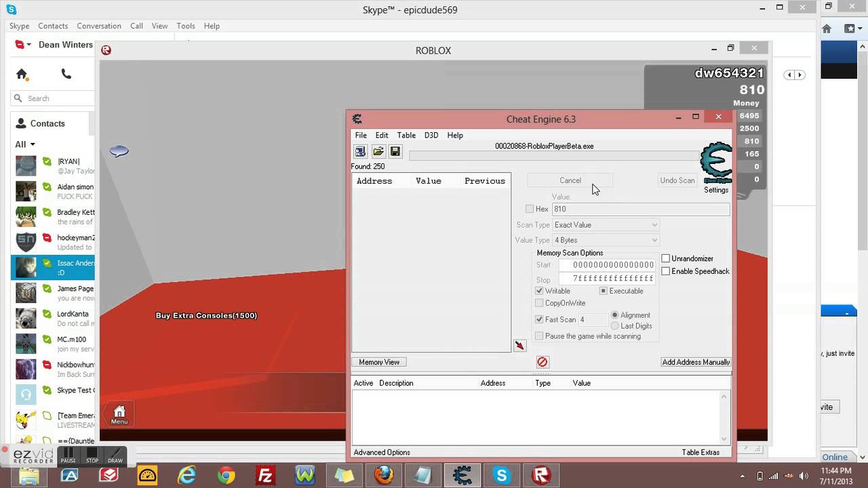Open the process list in Cheat Engine
This screenshot has width=868, height=488.
coord(360,152)
